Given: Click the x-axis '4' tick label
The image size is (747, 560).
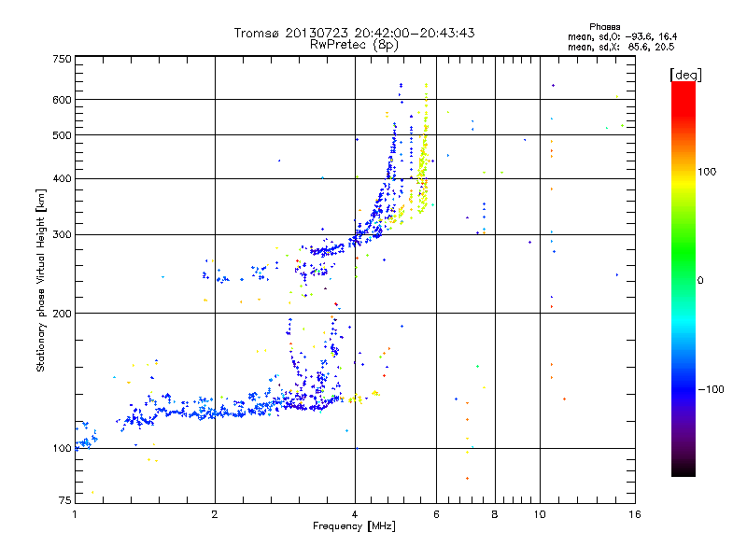Looking at the screenshot, I should (x=355, y=514).
